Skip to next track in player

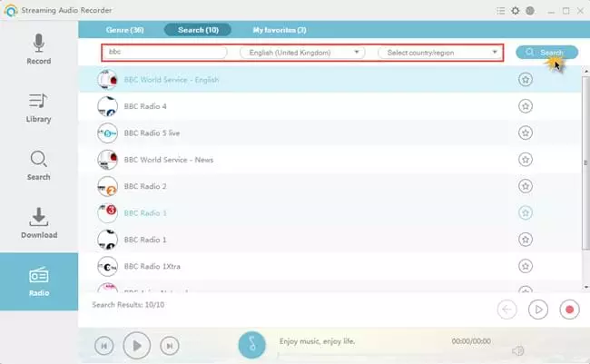click(170, 346)
